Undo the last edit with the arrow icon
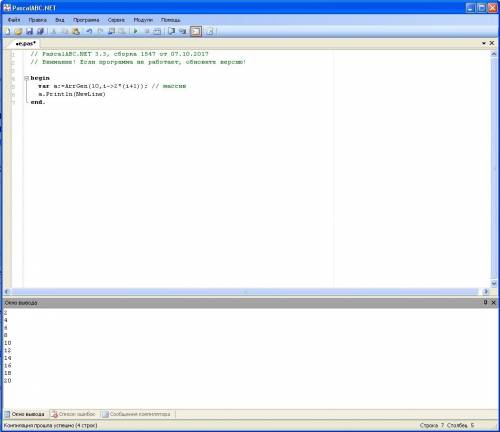Screen dimensions: 500x432 pyautogui.click(x=89, y=31)
